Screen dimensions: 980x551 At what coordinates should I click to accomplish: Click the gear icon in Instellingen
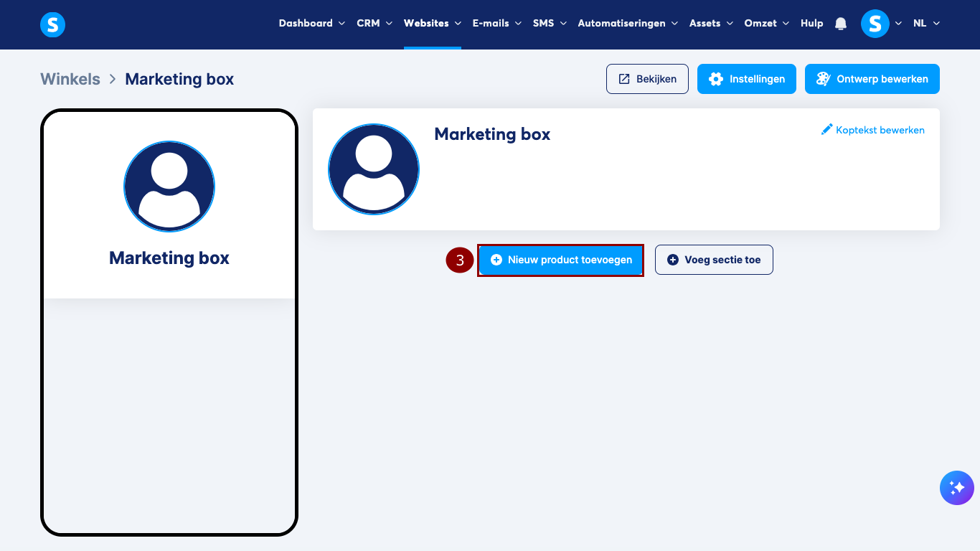[x=715, y=79]
